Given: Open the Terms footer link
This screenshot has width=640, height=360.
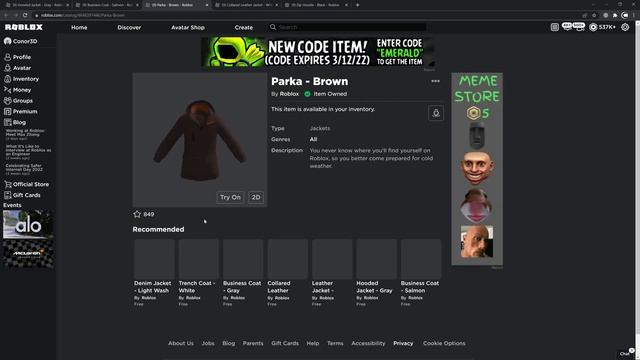Looking at the screenshot, I should pyautogui.click(x=335, y=343).
